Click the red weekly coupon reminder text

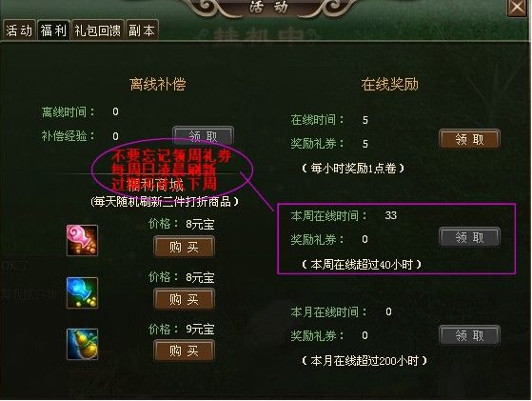click(x=171, y=170)
